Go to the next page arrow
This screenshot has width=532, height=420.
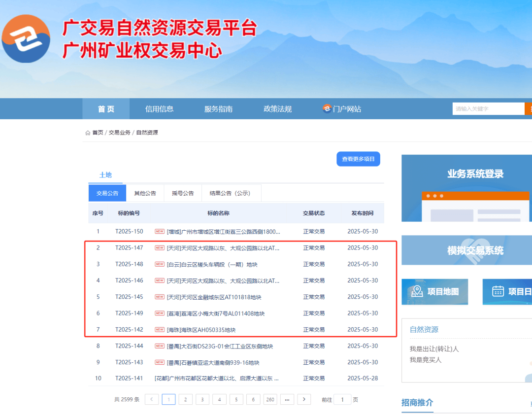[x=304, y=399]
